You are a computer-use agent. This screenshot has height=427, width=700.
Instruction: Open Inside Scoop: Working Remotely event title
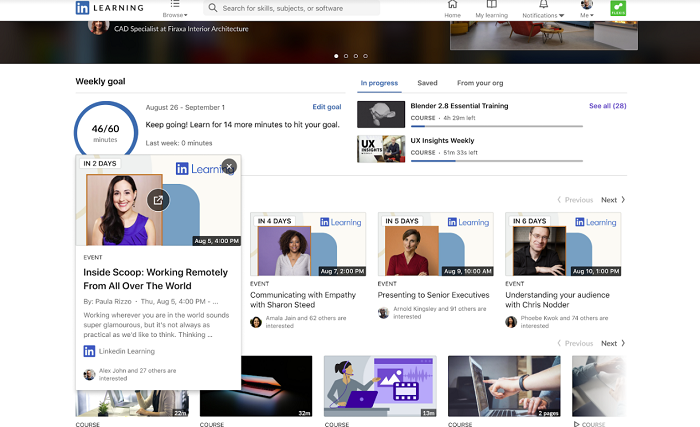click(155, 279)
